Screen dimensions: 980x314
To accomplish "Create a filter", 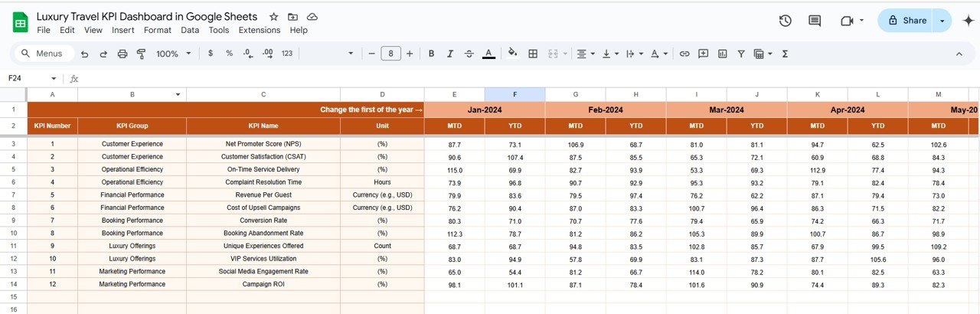I will pos(741,54).
